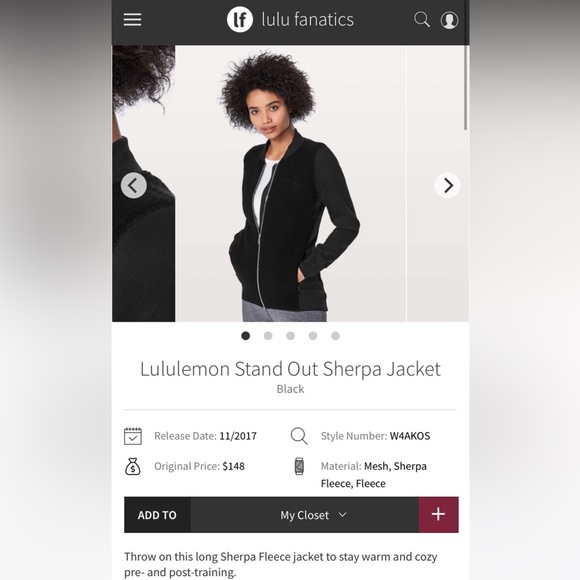The image size is (580, 580).
Task: Select the fifth carousel image dot
Action: 335,335
